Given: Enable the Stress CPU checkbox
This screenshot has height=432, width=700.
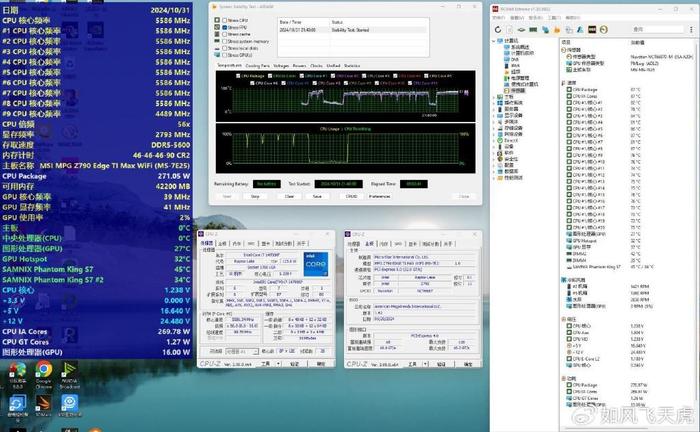Looking at the screenshot, I should [225, 20].
